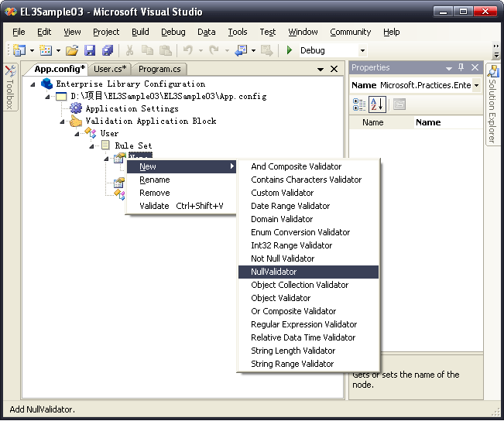Open the New Project dropdown arrow
This screenshot has height=421, width=504.
pyautogui.click(x=32, y=50)
